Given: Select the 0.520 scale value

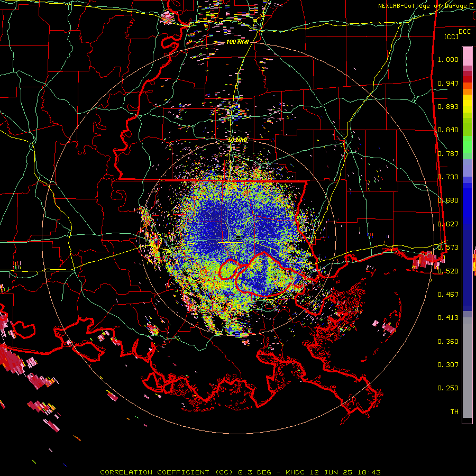Looking at the screenshot, I should point(448,271).
